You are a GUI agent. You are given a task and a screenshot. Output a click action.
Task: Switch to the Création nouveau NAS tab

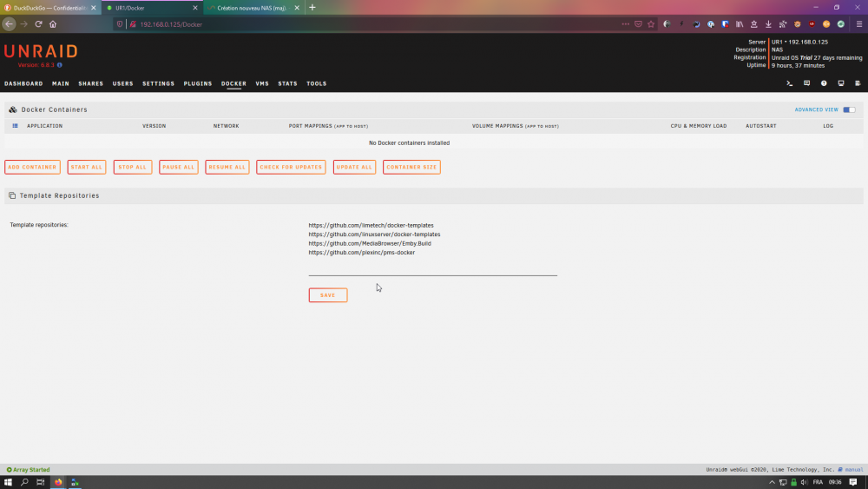pos(254,8)
